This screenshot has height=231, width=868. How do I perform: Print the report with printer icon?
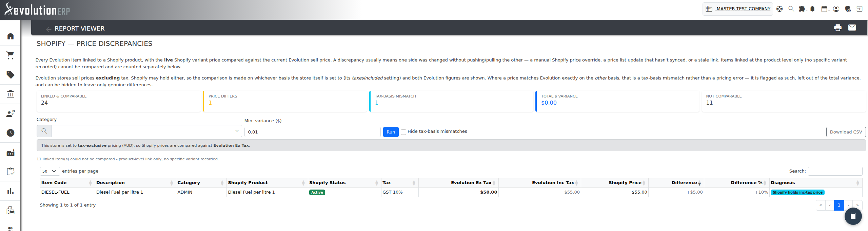click(838, 28)
